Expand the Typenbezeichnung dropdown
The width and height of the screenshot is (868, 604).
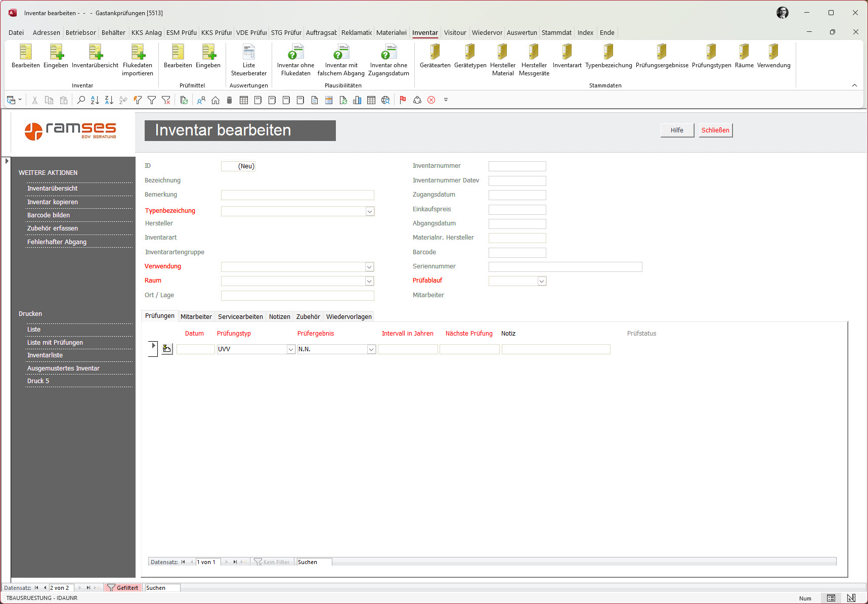click(x=370, y=211)
